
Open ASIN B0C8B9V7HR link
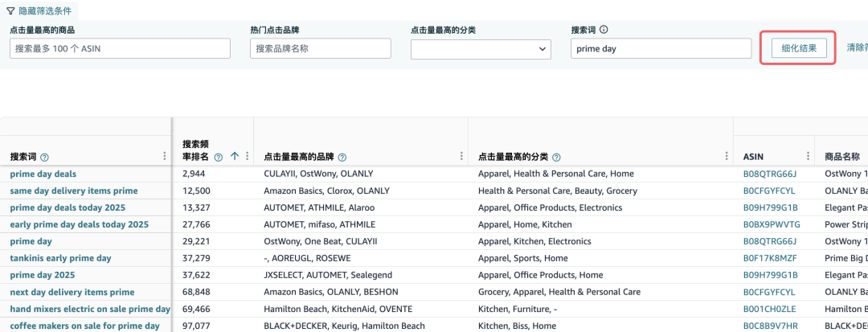pos(770,326)
